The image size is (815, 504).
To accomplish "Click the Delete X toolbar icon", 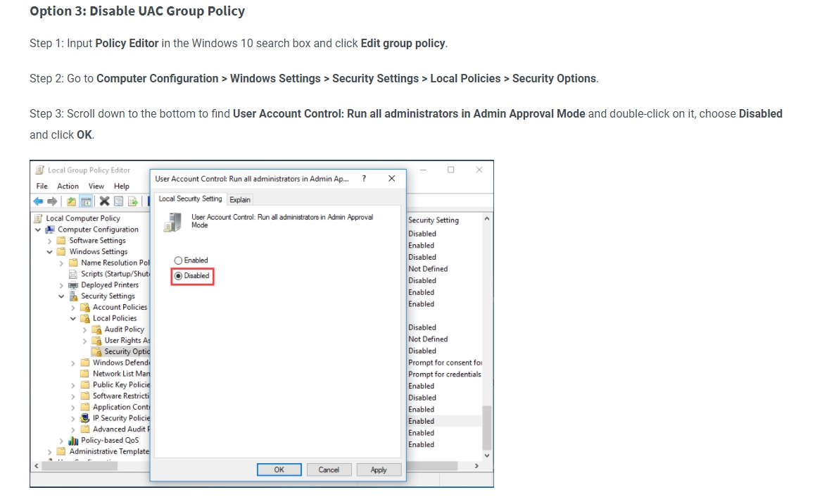I will [x=104, y=201].
